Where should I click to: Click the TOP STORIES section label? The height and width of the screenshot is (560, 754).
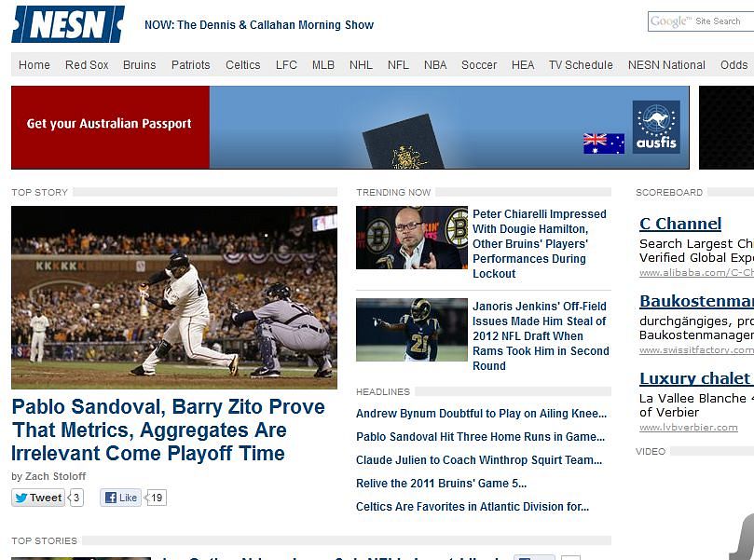[x=44, y=540]
